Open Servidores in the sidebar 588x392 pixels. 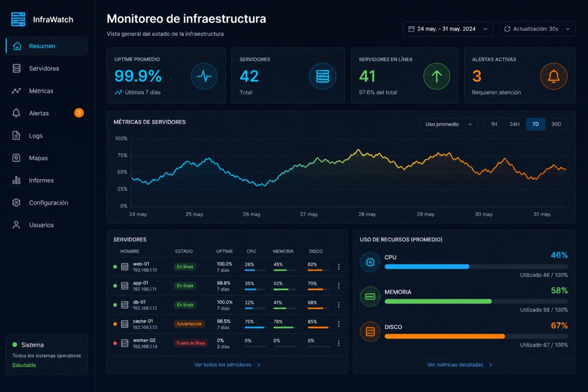click(x=47, y=68)
